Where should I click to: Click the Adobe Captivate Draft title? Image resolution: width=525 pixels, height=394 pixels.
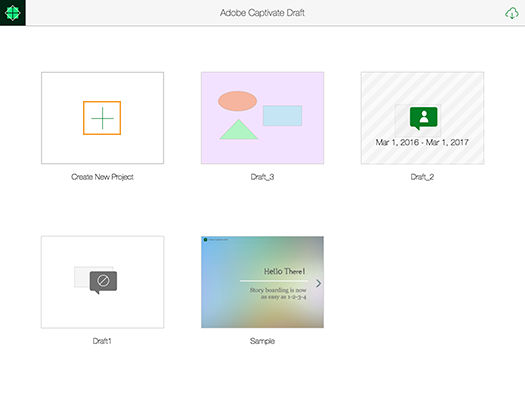pos(262,13)
